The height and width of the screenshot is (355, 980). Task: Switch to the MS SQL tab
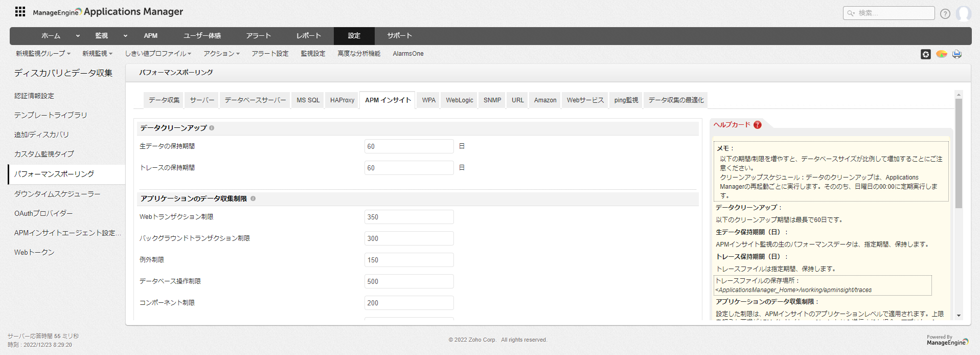pos(308,100)
